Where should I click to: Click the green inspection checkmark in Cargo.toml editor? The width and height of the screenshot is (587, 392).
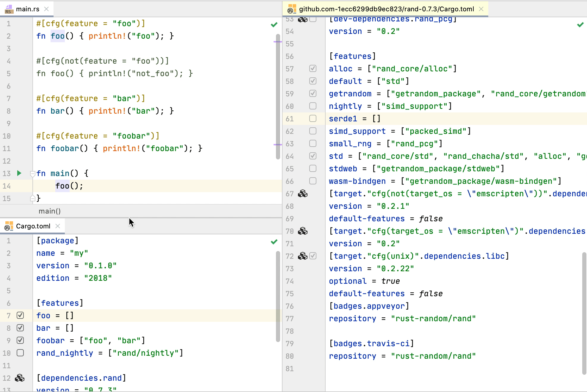click(274, 242)
